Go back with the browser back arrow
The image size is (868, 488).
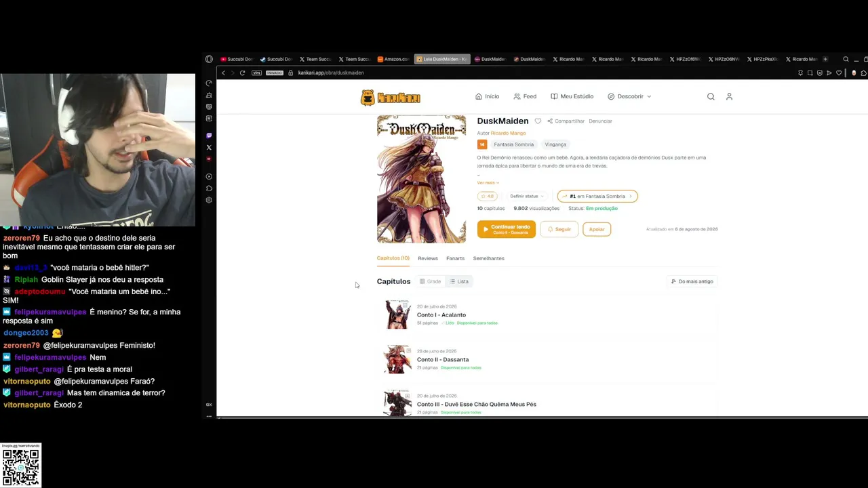[223, 73]
